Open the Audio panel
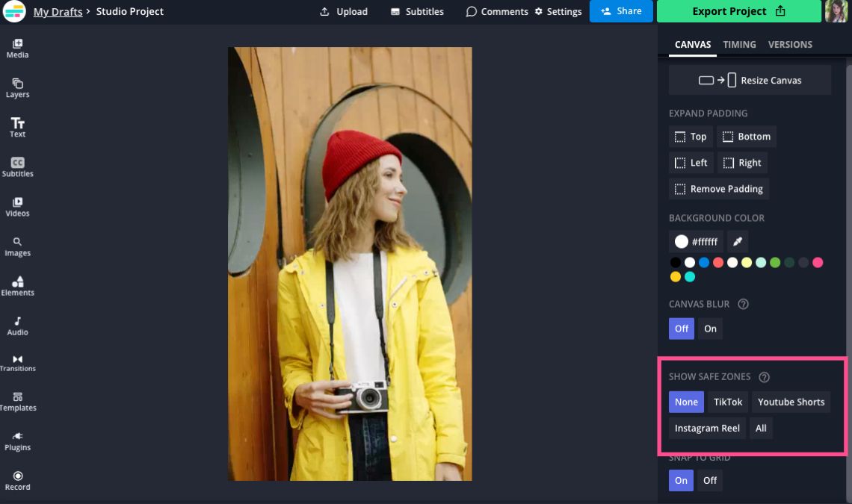 coord(17,326)
